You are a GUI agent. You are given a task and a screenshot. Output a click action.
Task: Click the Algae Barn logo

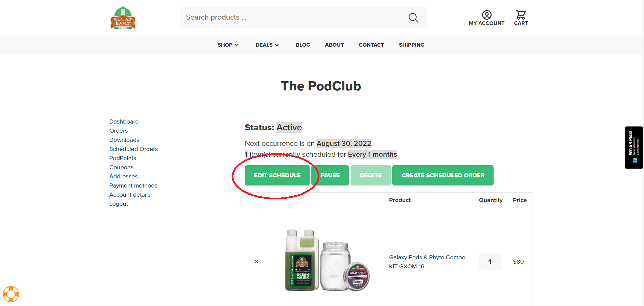[x=123, y=18]
